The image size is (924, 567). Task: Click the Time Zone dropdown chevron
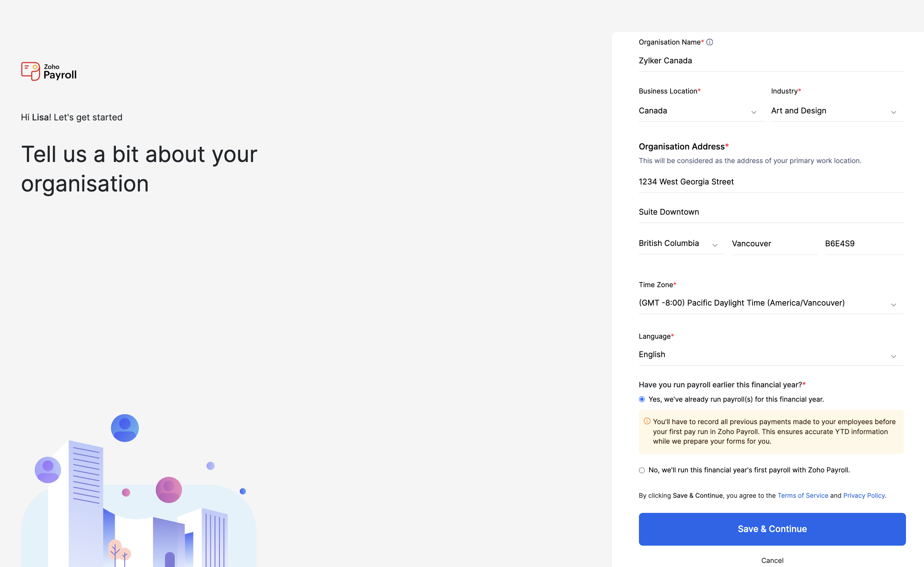click(894, 305)
